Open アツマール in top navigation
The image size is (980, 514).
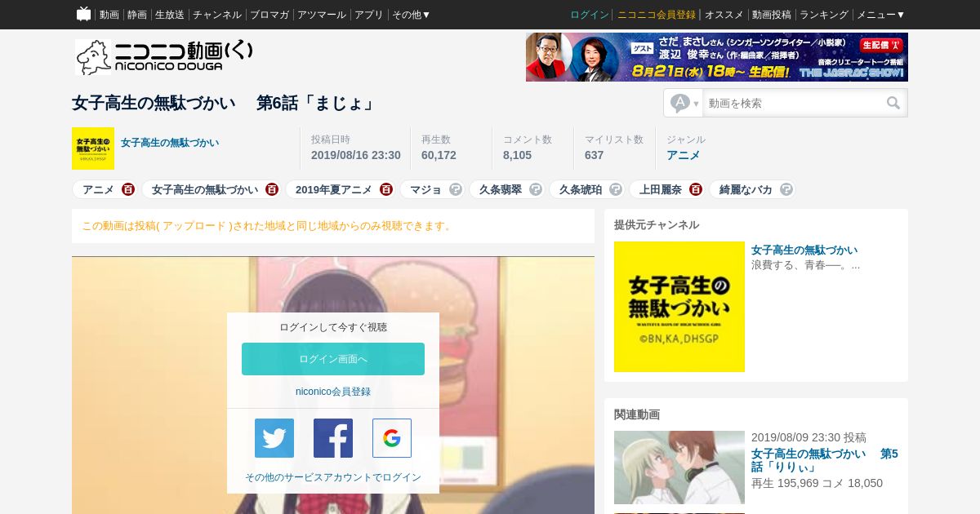[322, 15]
